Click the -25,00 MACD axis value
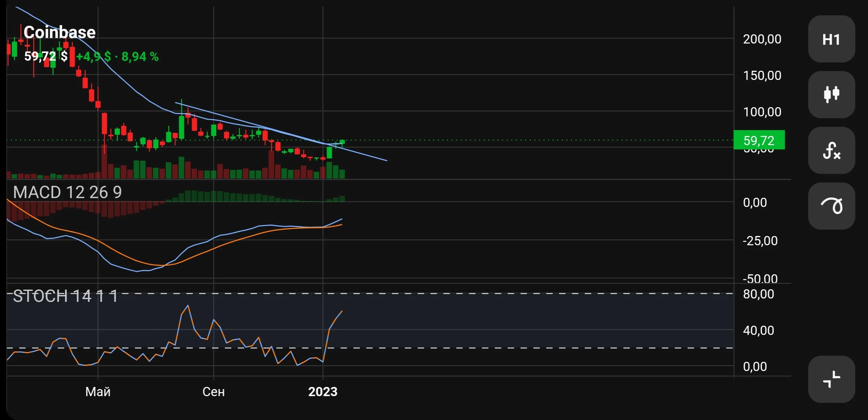This screenshot has width=868, height=420. [x=760, y=241]
